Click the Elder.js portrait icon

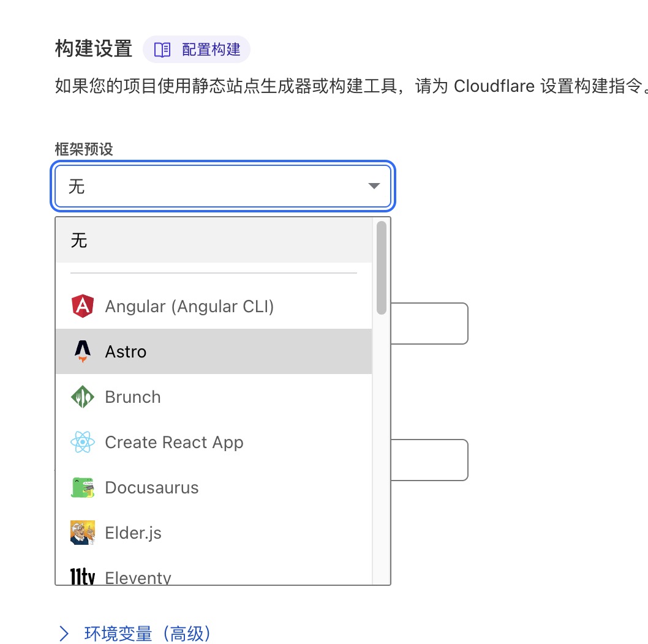[82, 533]
